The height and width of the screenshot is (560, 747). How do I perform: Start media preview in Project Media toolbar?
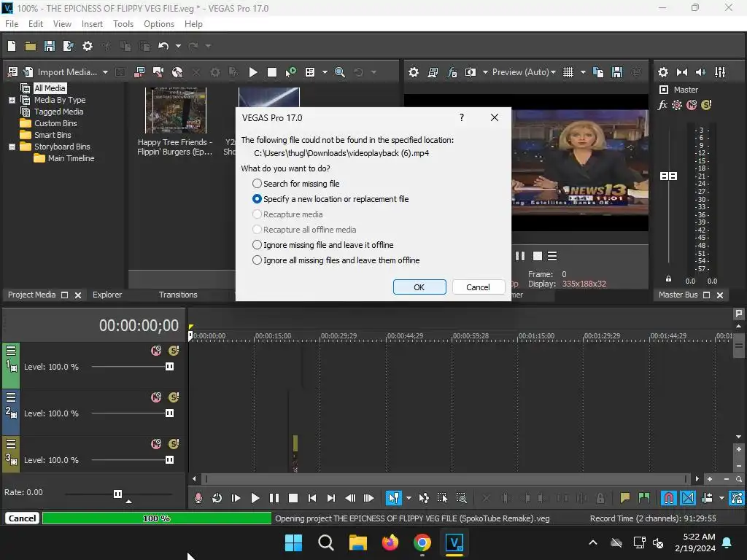coord(253,72)
